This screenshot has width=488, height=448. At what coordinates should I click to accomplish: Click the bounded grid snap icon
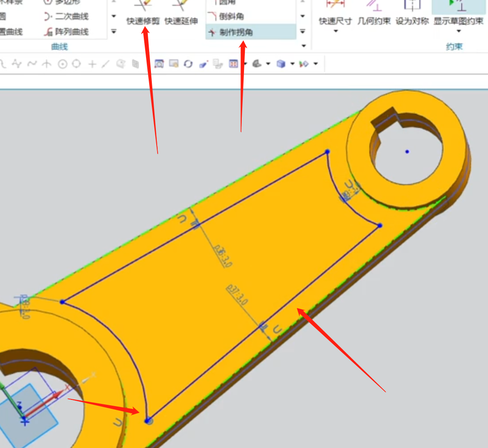click(135, 64)
